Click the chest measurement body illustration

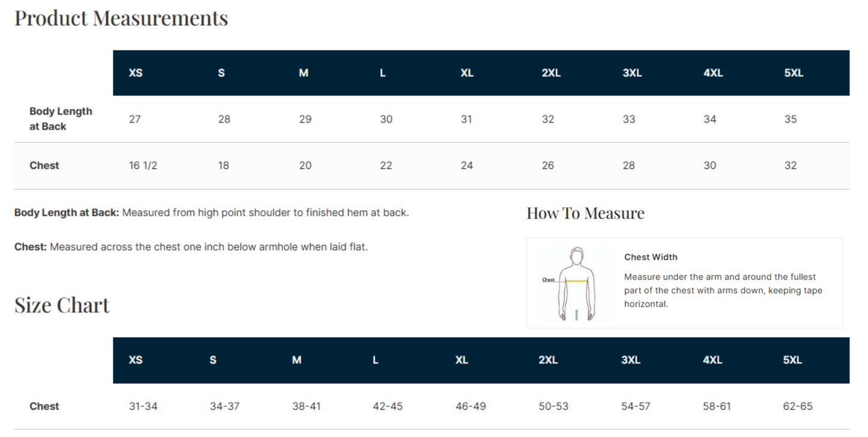click(x=575, y=283)
